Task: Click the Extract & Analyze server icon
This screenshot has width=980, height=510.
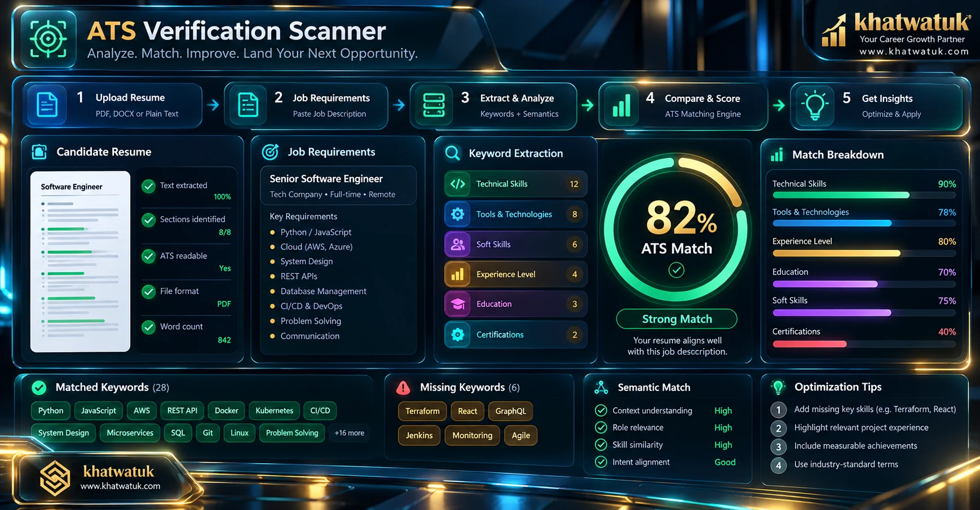Action: click(434, 105)
